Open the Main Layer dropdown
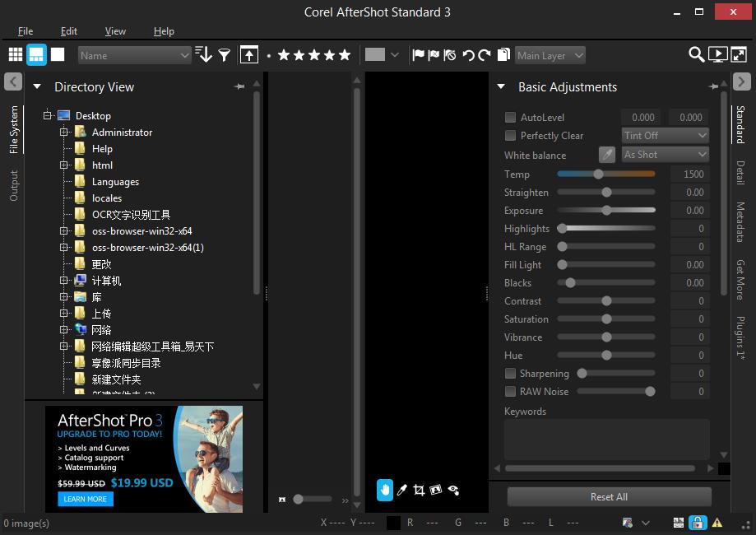 (550, 55)
